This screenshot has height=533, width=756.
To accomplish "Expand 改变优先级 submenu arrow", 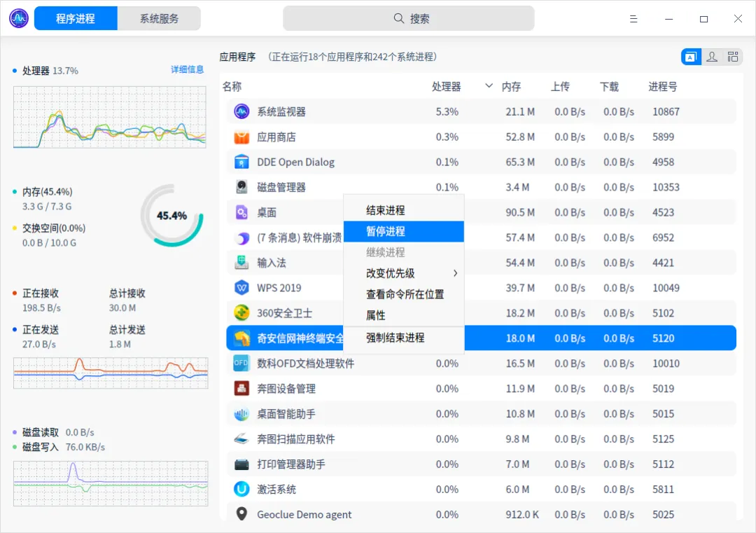I will [x=455, y=273].
